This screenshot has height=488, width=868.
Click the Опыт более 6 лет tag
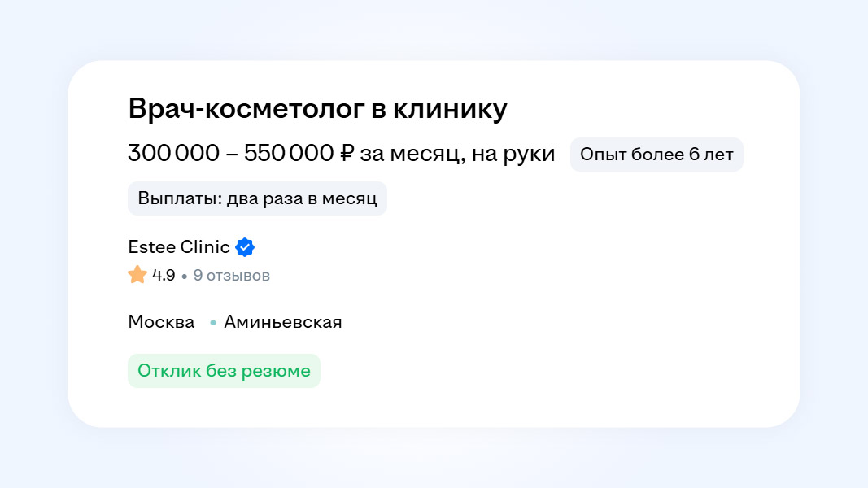(x=656, y=155)
